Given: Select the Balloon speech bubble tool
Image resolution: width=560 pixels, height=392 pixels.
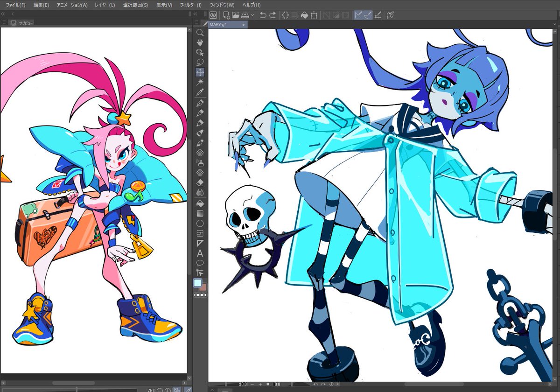Looking at the screenshot, I should click(200, 263).
